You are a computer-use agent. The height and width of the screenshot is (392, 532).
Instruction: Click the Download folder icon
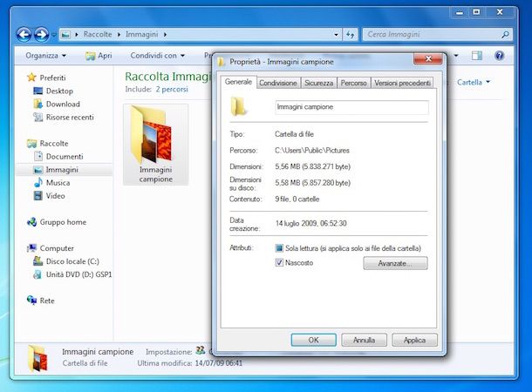[38, 104]
